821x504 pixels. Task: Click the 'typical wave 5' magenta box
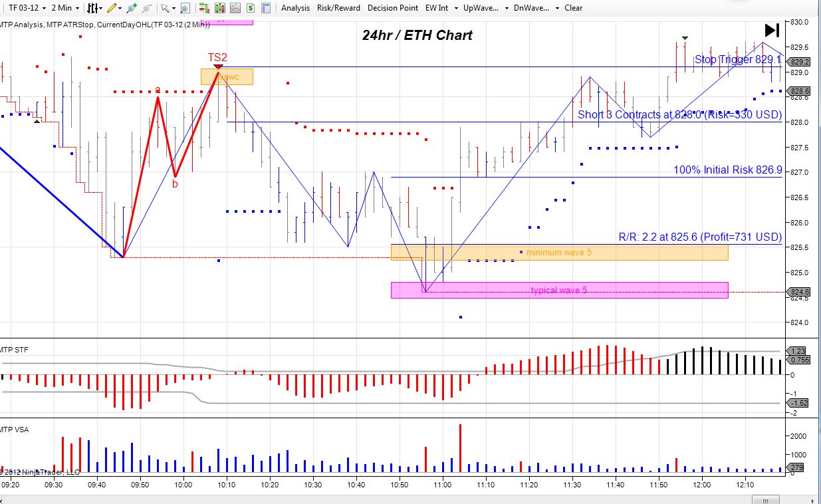pos(560,291)
